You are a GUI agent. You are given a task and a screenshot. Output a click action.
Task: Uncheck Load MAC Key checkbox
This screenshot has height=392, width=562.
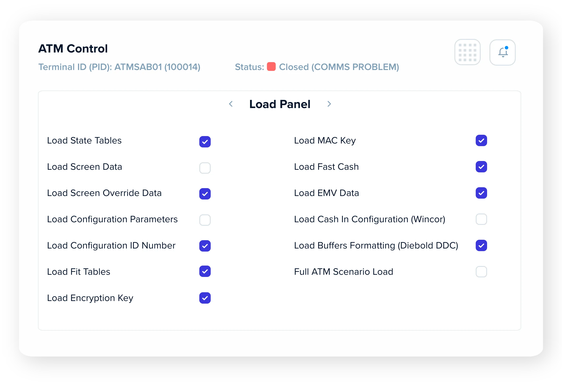pos(481,140)
